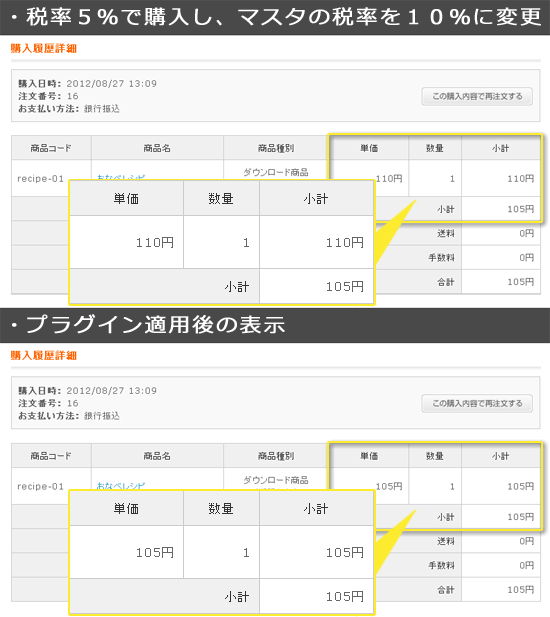550x617 pixels.
Task: Click the プラグイン適用後の表示 banner heading
Action: coord(155,325)
